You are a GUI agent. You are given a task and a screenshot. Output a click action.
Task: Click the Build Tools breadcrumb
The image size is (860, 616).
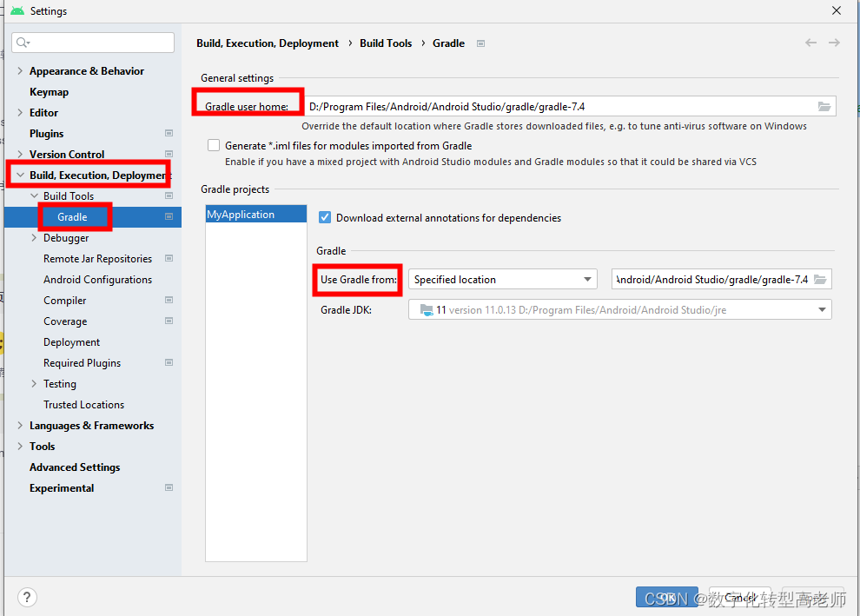pyautogui.click(x=386, y=43)
